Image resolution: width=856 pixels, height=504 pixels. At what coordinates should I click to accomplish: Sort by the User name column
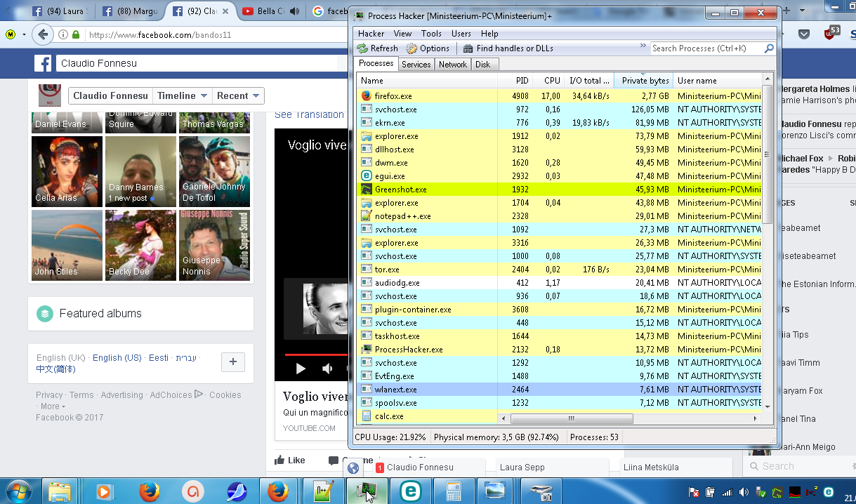717,81
